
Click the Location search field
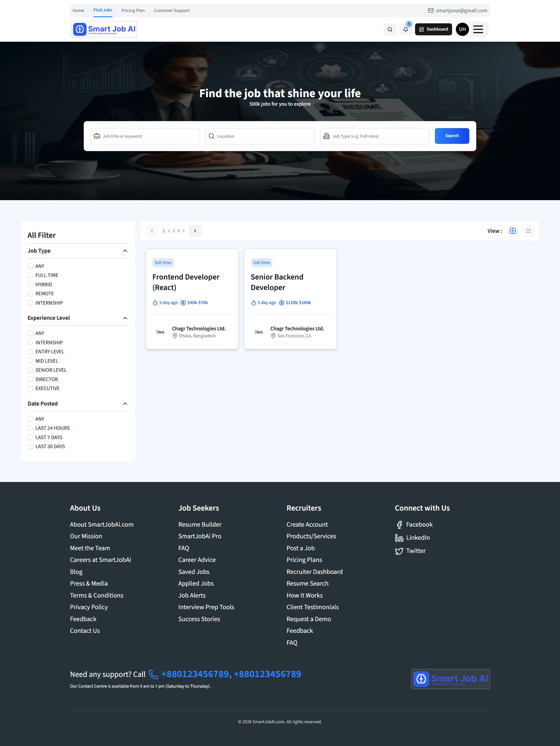pos(260,136)
